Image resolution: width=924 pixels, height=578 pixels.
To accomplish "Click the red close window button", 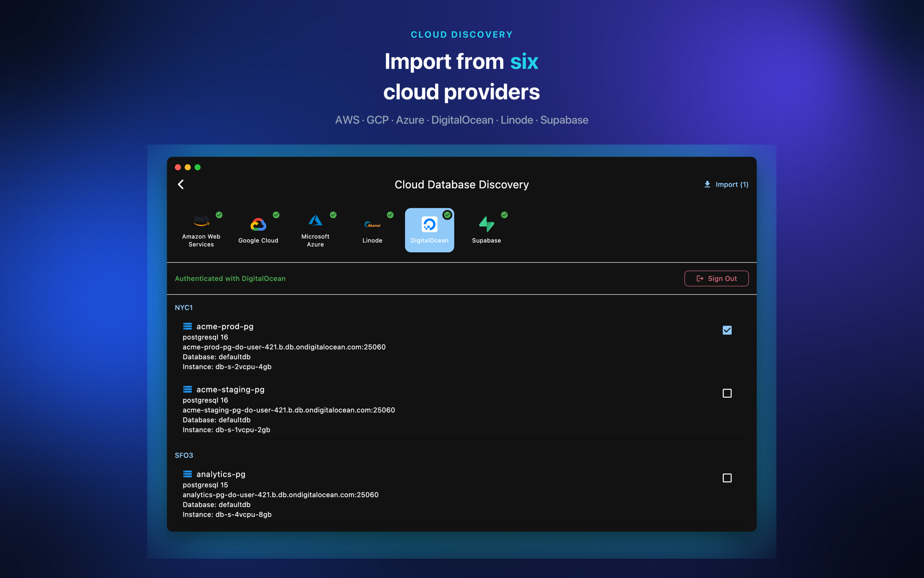I will (178, 167).
